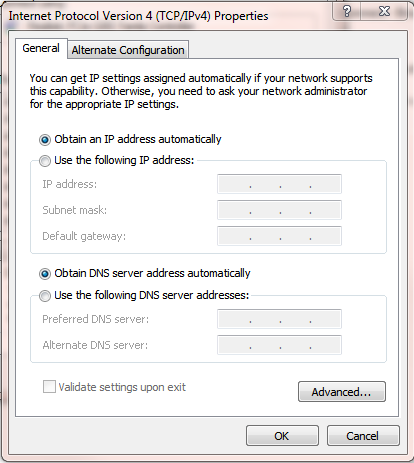Viewport: 414px width, 463px height.
Task: Select Use the following IP address
Action: pos(45,161)
